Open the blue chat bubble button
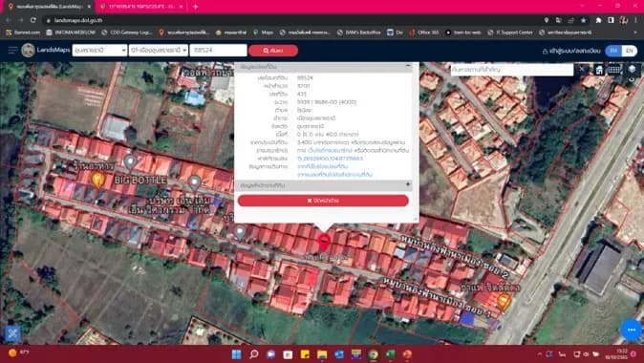Image resolution: width=644 pixels, height=363 pixels. (631, 330)
